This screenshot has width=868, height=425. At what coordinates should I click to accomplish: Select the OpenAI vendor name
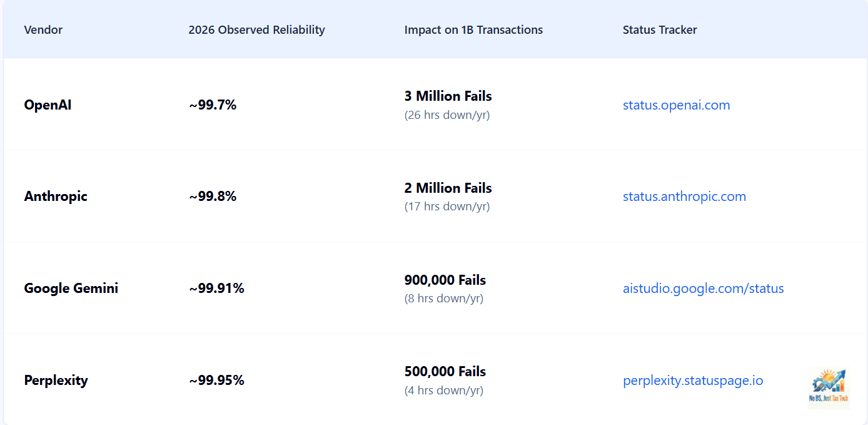48,105
